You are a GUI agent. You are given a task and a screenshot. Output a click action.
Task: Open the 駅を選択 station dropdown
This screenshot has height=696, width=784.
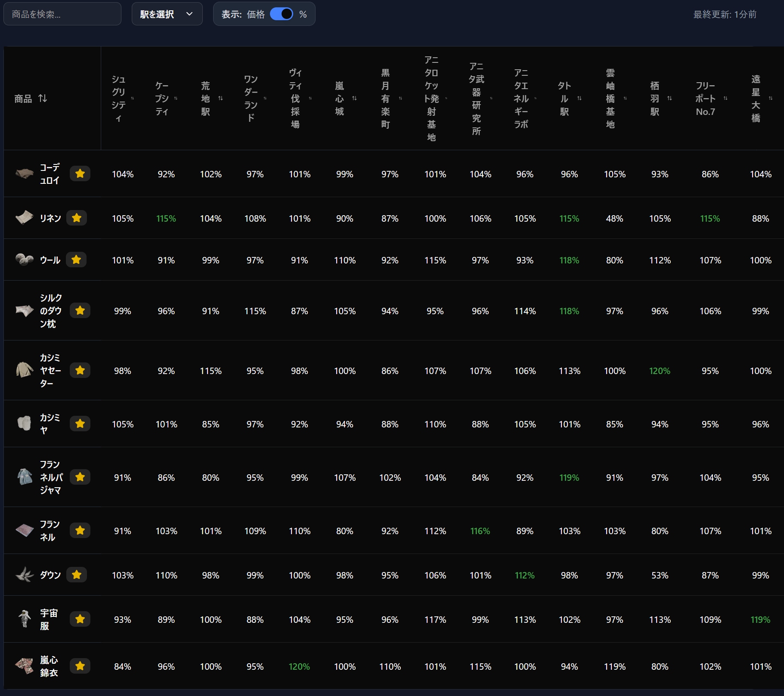[x=167, y=14]
